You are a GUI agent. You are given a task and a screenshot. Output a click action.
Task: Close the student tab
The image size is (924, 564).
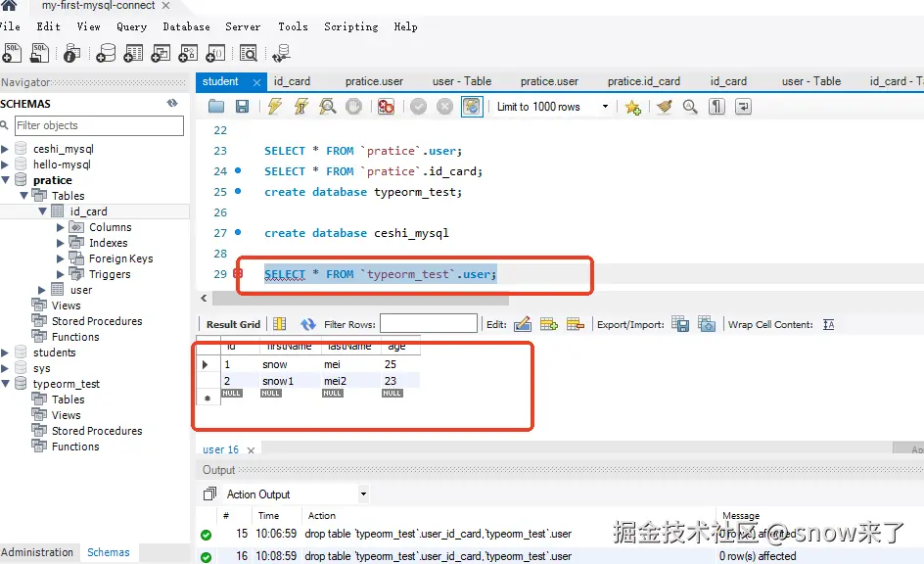256,82
